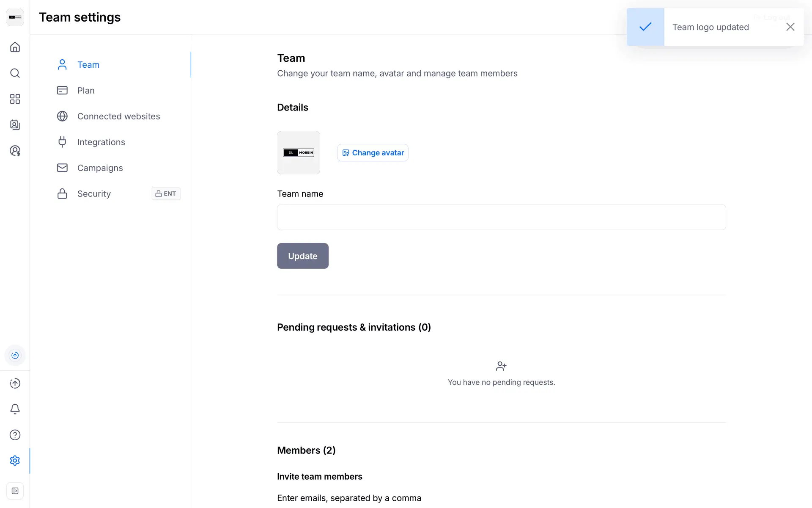Dismiss the Team logo updated notification
The image size is (812, 508).
pos(790,27)
